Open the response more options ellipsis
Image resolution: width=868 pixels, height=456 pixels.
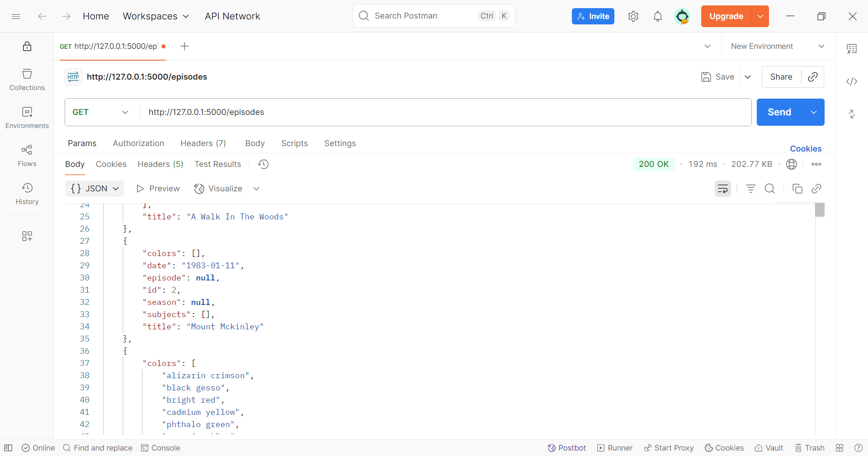(816, 164)
